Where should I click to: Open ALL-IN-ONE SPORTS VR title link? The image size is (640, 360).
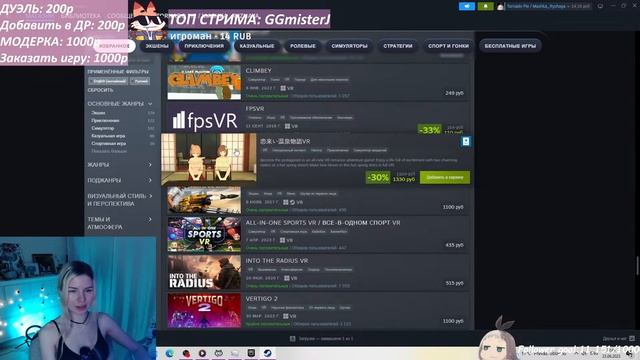(323, 223)
